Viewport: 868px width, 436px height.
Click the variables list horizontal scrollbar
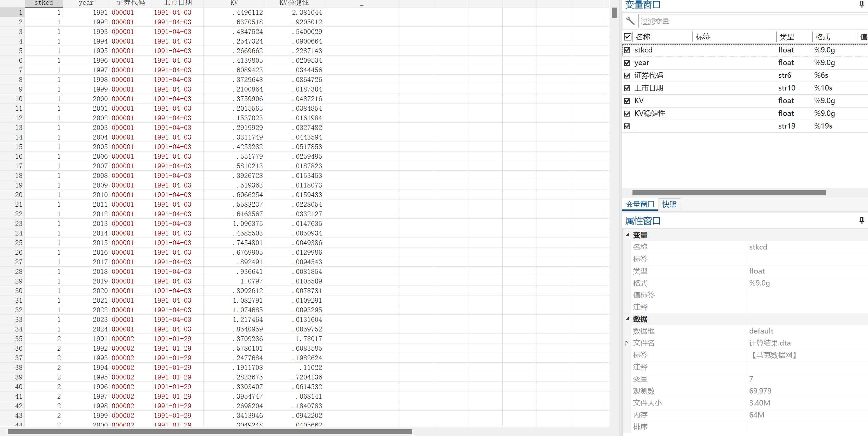click(729, 193)
